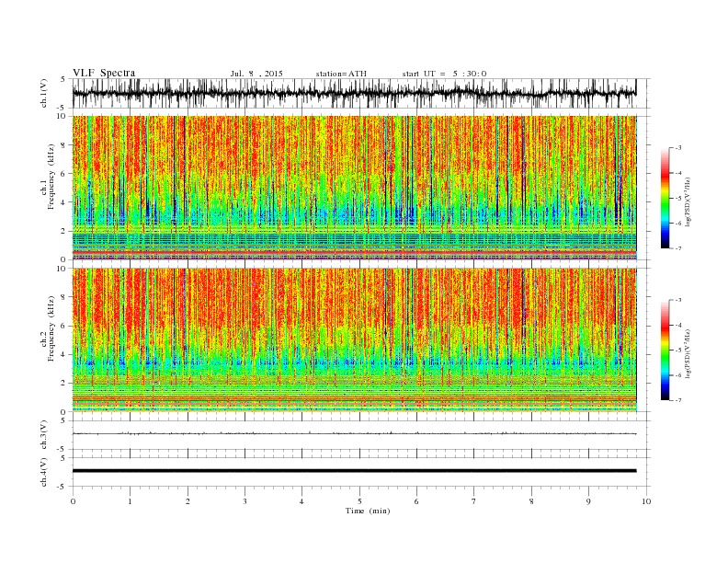Viewport: 728px width, 563px height.
Task: Click the "station=ATH" header label
Action: click(x=341, y=74)
